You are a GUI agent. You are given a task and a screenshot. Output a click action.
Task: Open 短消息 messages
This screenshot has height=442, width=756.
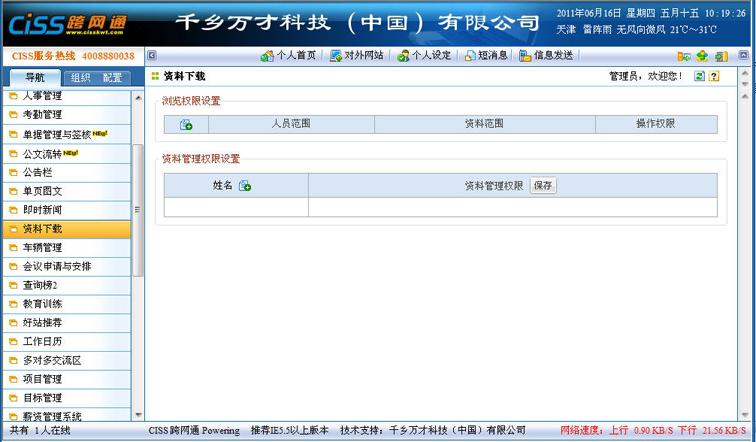486,56
